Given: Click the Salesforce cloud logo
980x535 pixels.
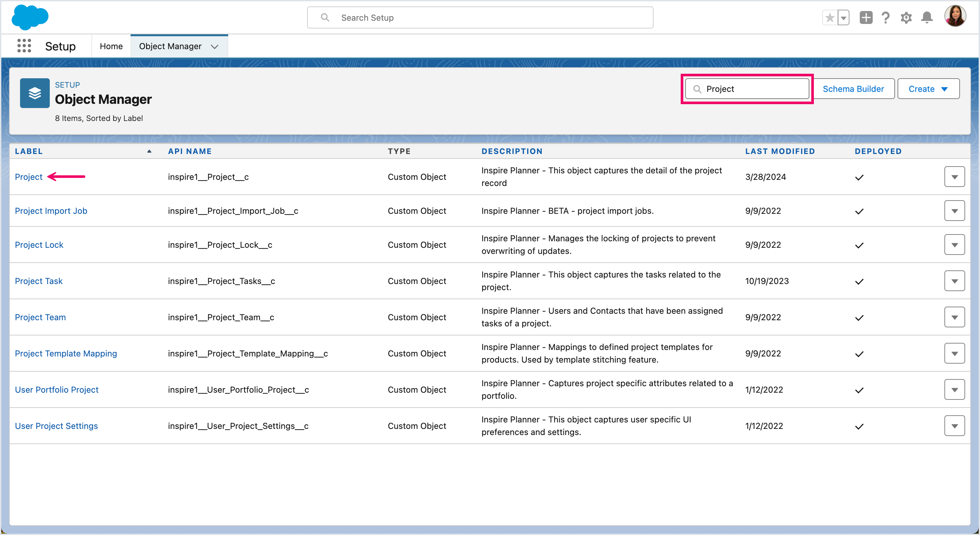Looking at the screenshot, I should click(30, 17).
